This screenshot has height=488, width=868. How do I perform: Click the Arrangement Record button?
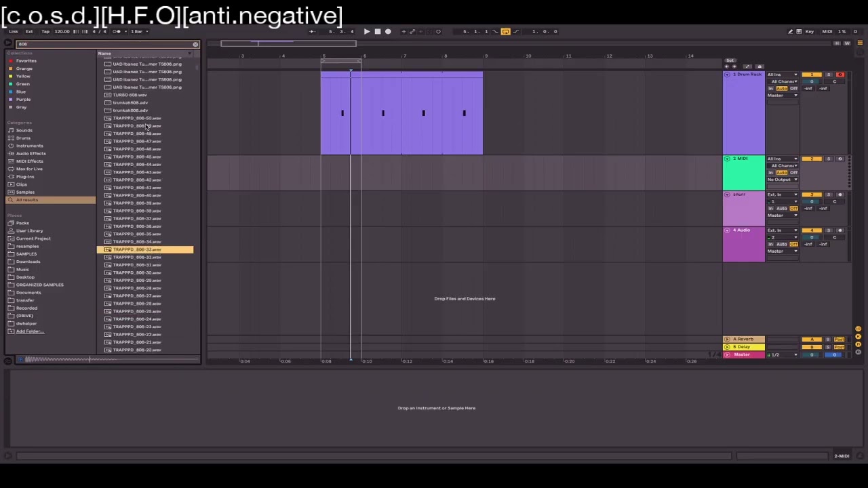pyautogui.click(x=388, y=31)
